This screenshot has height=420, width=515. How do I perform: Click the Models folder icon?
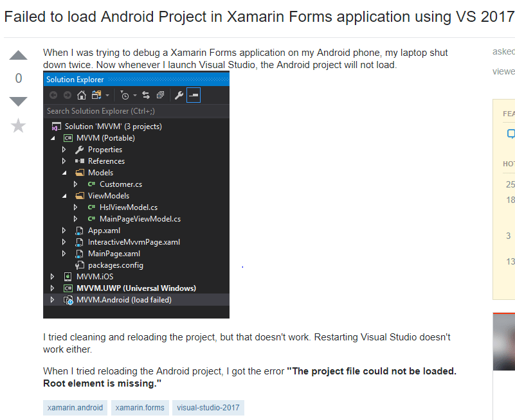[80, 173]
